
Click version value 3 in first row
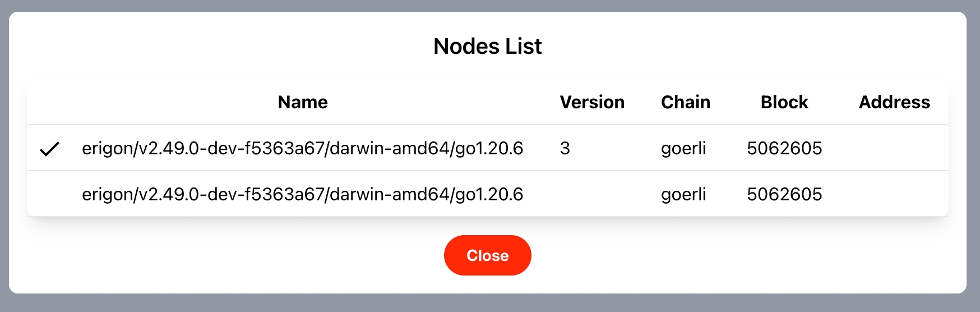pos(565,148)
